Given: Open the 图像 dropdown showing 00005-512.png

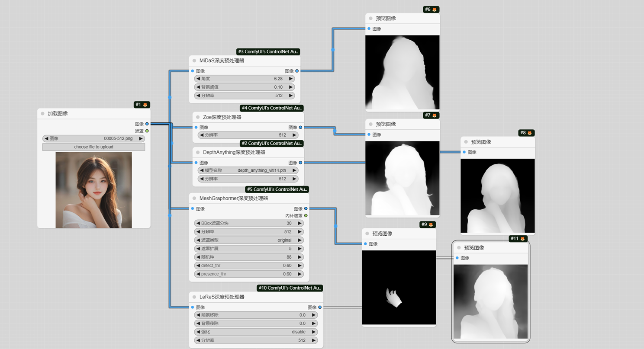Looking at the screenshot, I should (93, 138).
